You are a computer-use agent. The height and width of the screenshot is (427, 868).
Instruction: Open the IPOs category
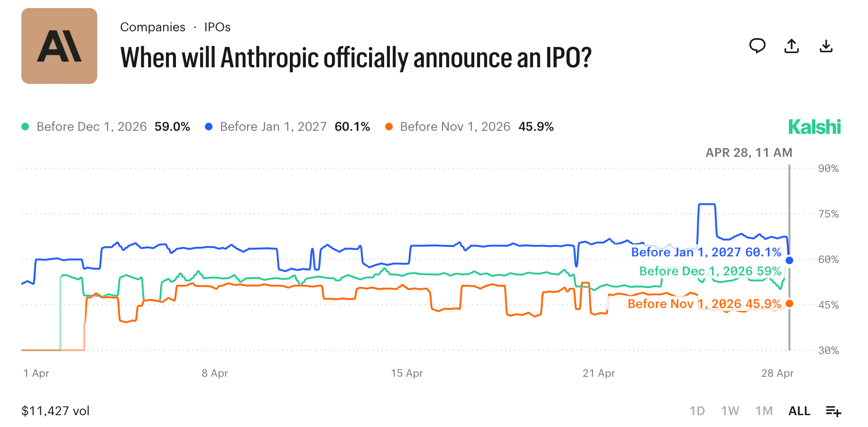pos(216,27)
